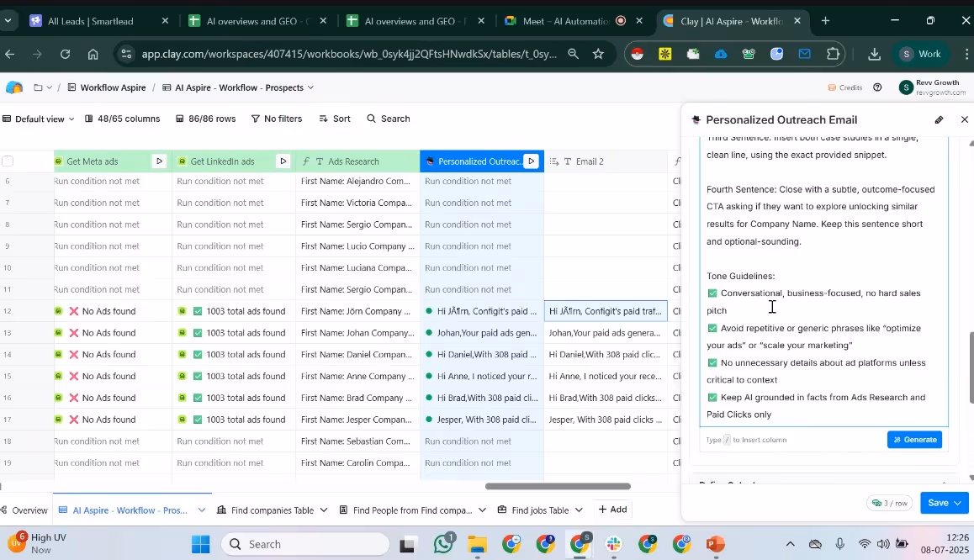Close the Personalized Outreach Email panel
Image resolution: width=974 pixels, height=560 pixels.
coord(964,119)
